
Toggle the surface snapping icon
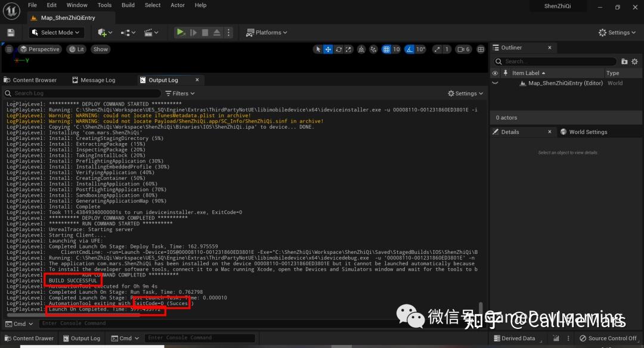point(373,49)
